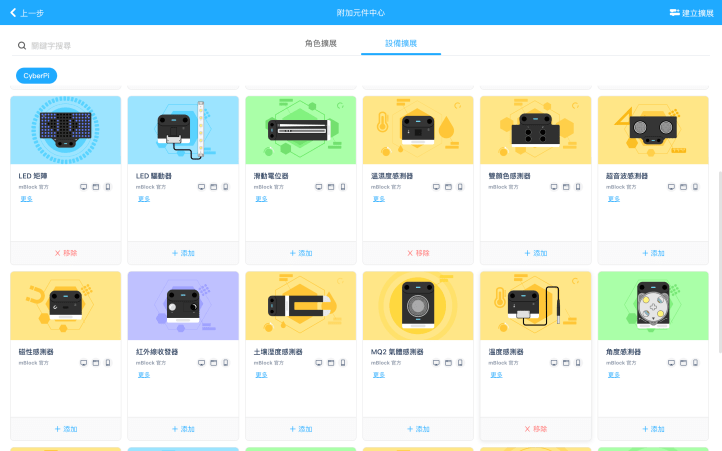
Task: Remove the LED 矩陣 extension
Action: (65, 253)
